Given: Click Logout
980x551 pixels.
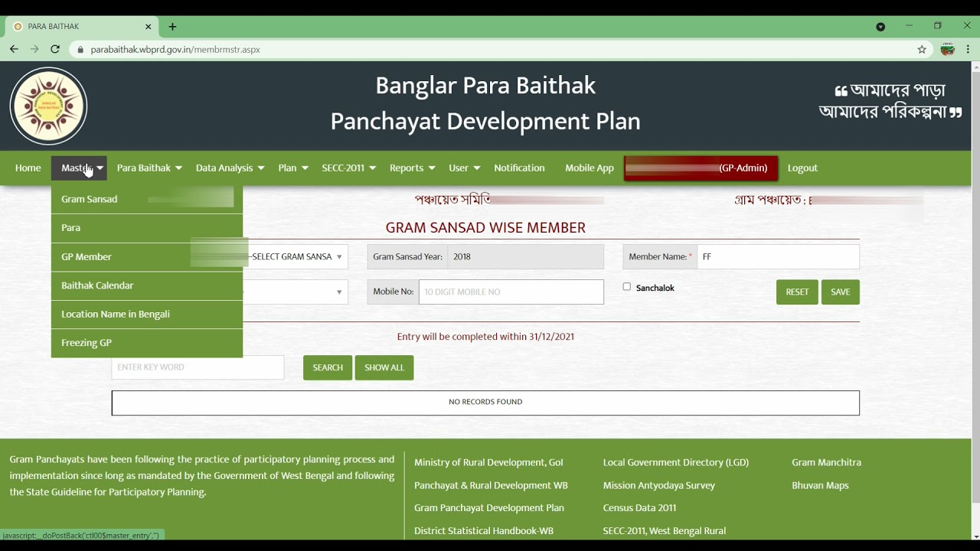Looking at the screenshot, I should click(802, 168).
